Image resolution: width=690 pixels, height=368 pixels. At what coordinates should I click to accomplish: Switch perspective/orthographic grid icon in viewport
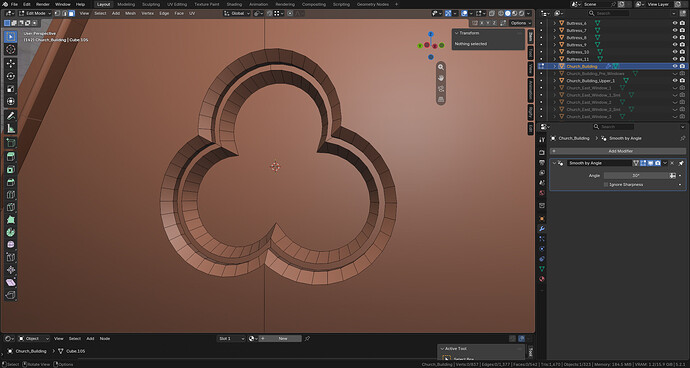click(x=441, y=99)
